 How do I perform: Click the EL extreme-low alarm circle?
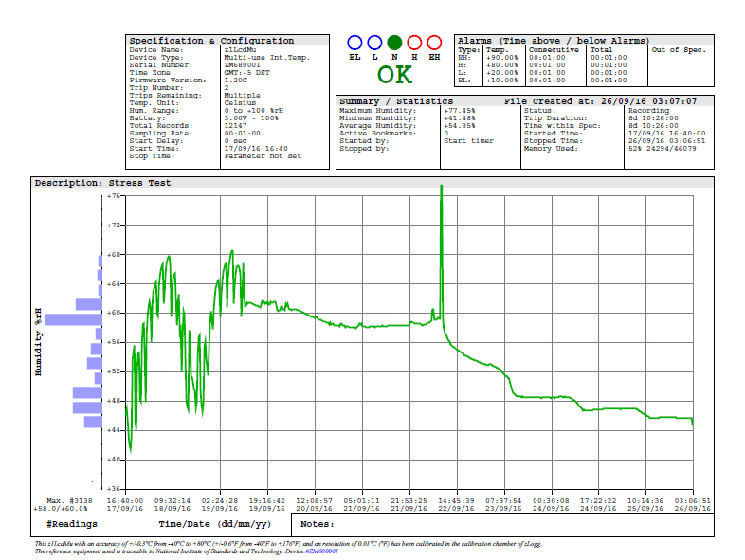[355, 43]
